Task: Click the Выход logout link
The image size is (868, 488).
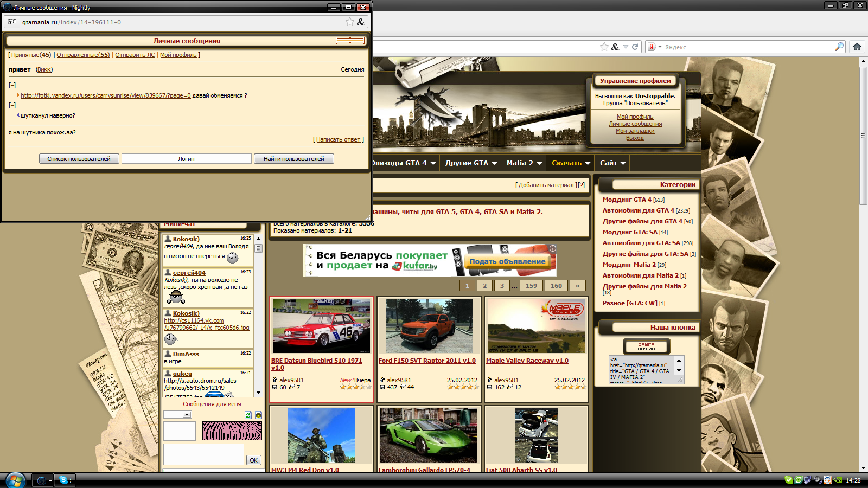Action: (635, 138)
